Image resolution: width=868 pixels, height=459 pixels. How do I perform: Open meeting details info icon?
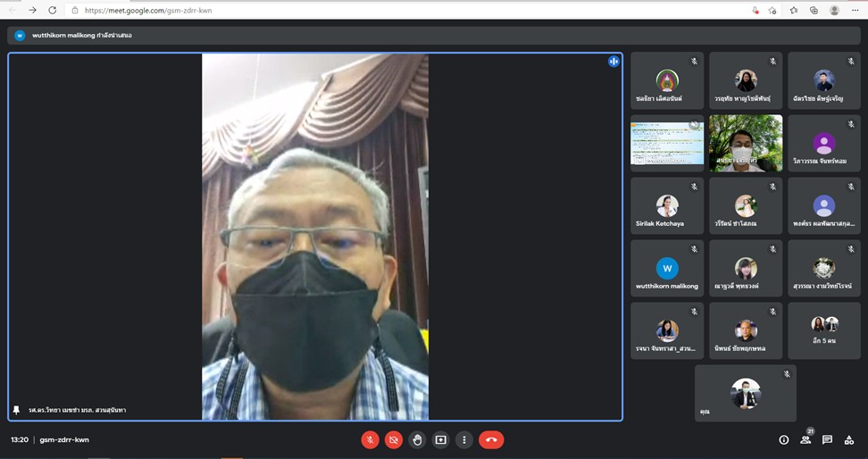784,439
